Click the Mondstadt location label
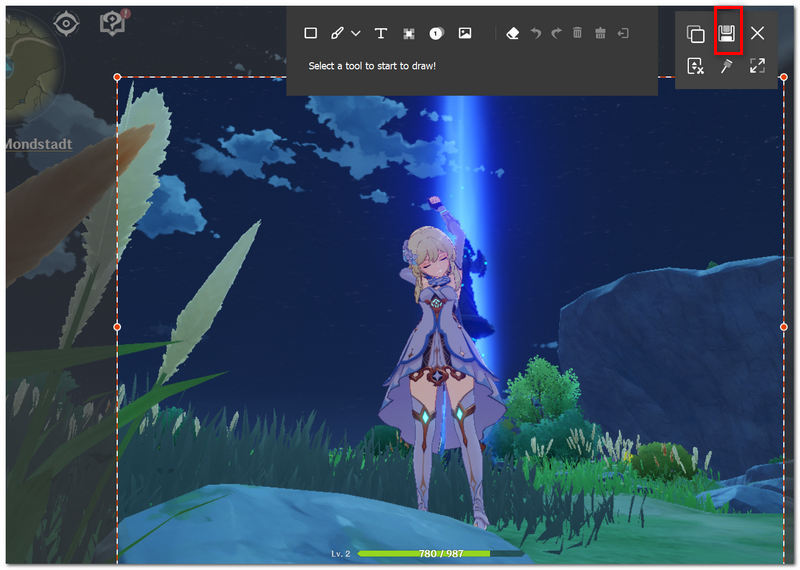800x570 pixels. click(39, 144)
